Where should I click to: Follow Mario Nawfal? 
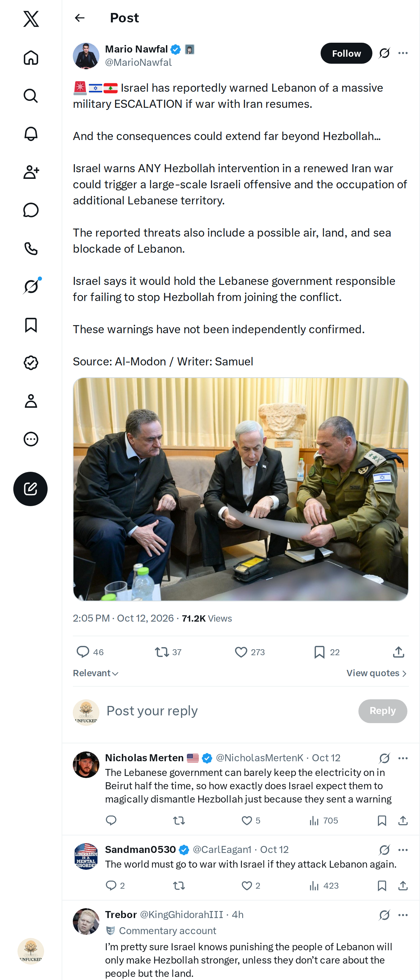(346, 53)
